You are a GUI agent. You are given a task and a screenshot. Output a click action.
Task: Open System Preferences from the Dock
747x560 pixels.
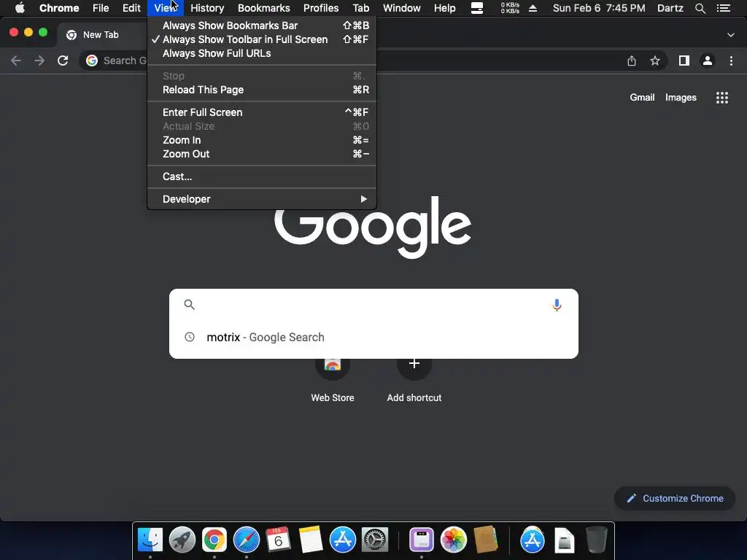(x=375, y=540)
